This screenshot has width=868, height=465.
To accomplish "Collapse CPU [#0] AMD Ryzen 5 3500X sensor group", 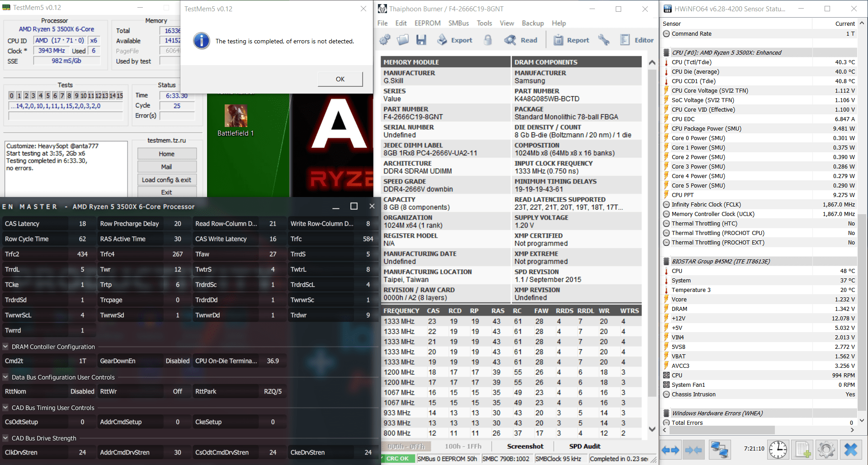I will (x=666, y=52).
